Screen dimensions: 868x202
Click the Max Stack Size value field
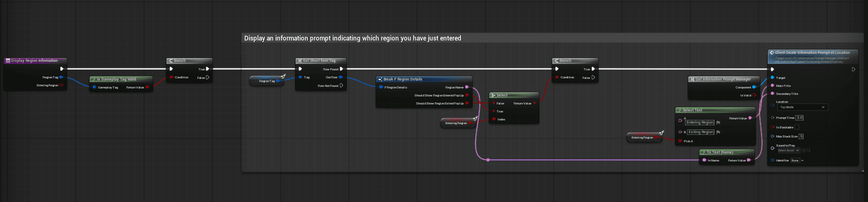pos(801,136)
